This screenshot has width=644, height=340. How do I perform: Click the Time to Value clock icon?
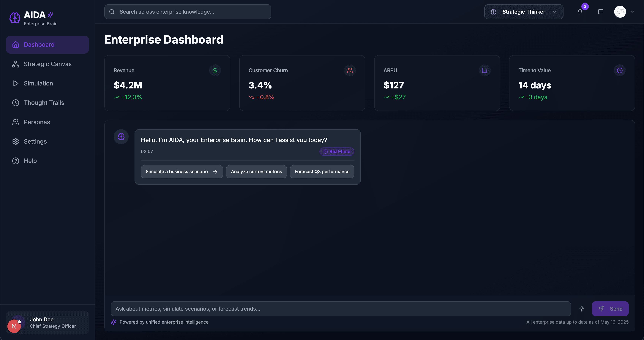(x=620, y=70)
